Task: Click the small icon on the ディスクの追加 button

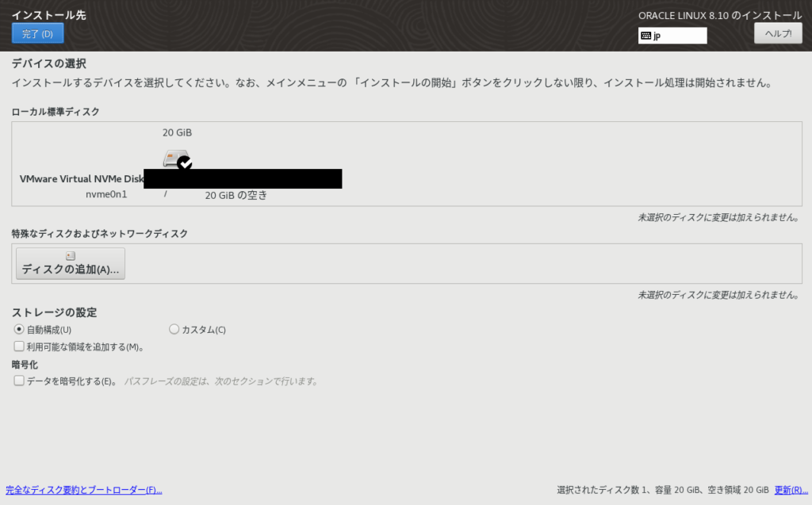Action: click(x=70, y=256)
